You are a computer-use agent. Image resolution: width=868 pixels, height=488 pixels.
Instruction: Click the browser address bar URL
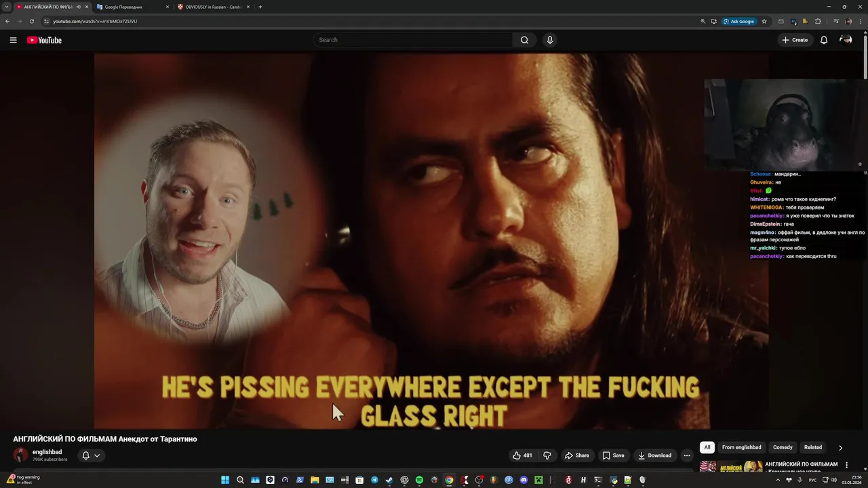[95, 21]
